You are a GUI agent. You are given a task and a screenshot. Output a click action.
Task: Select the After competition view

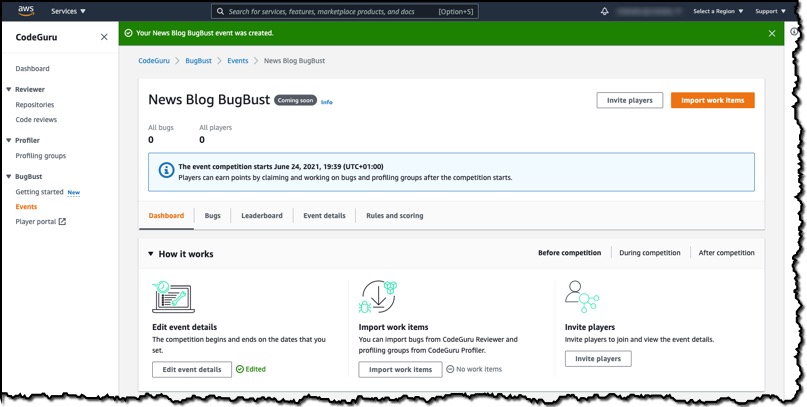coord(726,253)
